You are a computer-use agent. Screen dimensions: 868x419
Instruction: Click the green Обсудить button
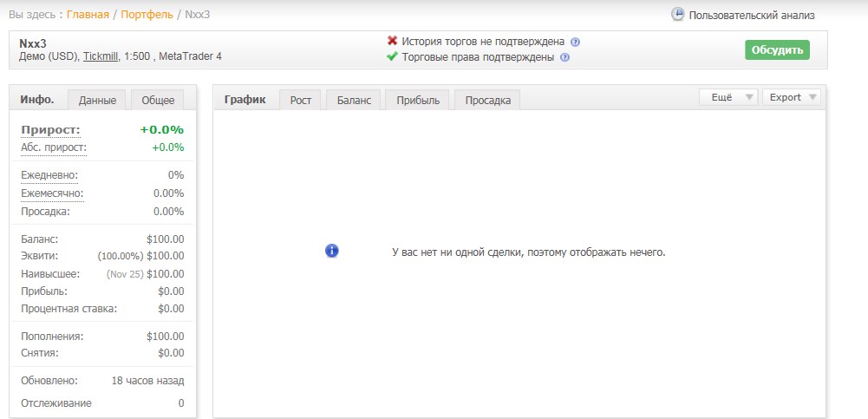click(777, 49)
